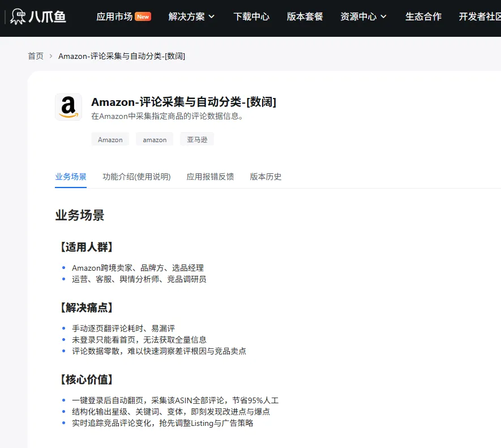The height and width of the screenshot is (448, 501).
Task: Click line 评论数据零散，难以快速洞察差评根因
Action: [x=159, y=351]
